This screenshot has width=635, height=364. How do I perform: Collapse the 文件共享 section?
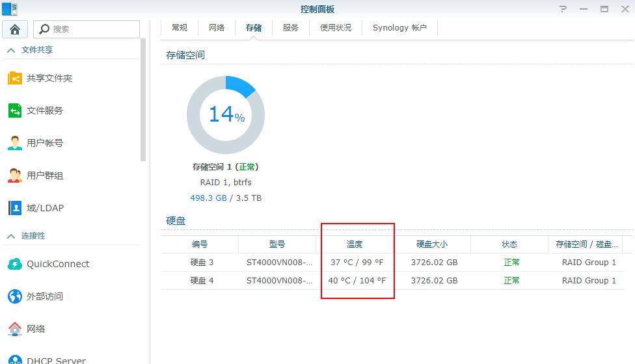[11, 50]
